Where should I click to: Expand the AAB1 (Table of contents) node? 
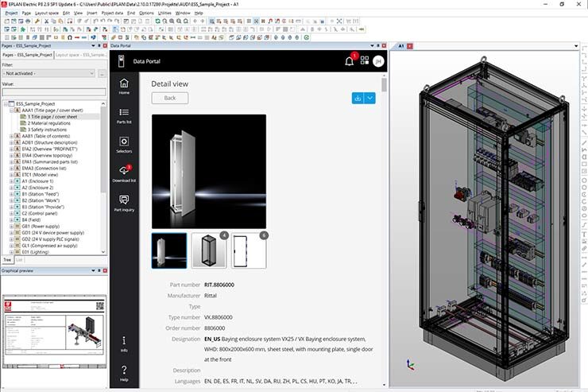(x=11, y=137)
